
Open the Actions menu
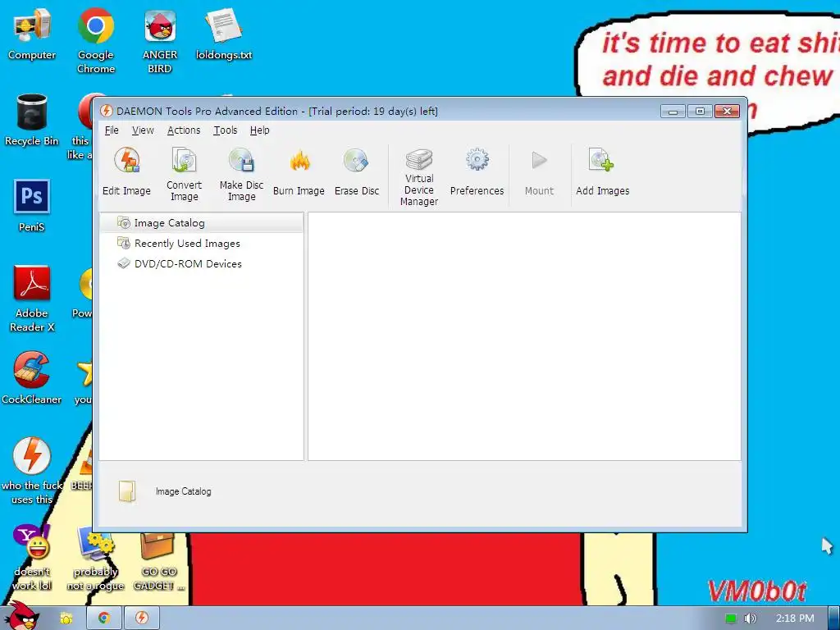tap(184, 130)
